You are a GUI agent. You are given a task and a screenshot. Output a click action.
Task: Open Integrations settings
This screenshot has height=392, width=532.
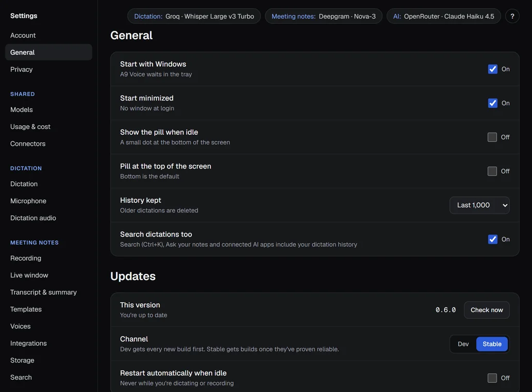coord(48,343)
